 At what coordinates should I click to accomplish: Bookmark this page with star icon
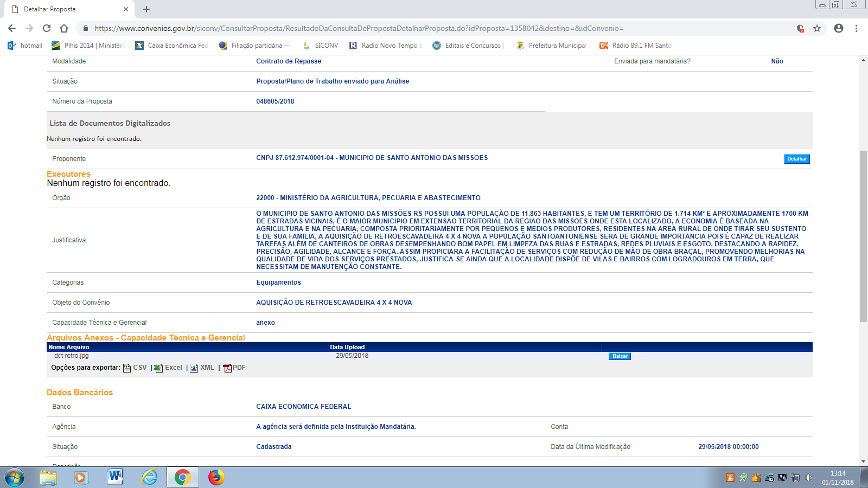point(817,28)
